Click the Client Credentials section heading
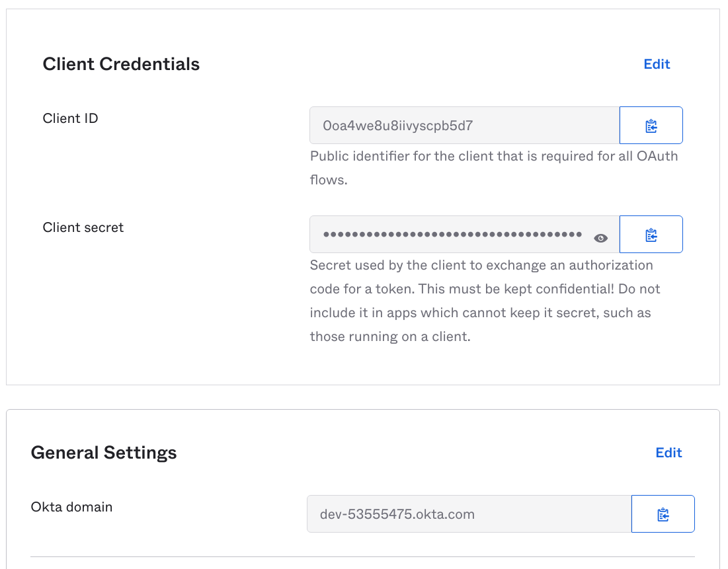The image size is (728, 569). [x=121, y=64]
